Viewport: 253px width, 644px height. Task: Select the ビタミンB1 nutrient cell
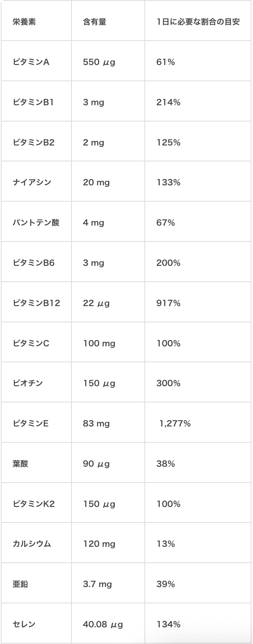[x=33, y=102]
